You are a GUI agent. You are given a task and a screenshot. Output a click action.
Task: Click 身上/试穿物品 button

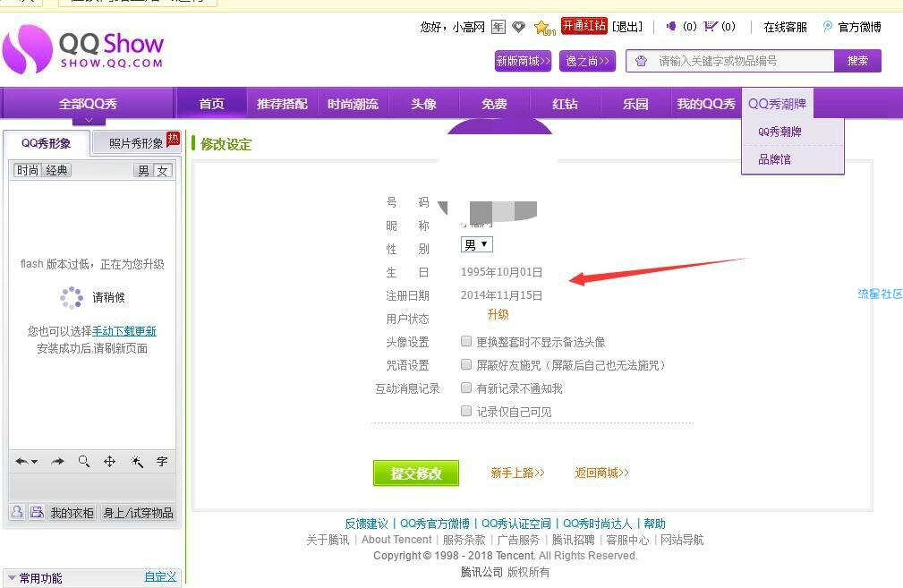[x=138, y=512]
